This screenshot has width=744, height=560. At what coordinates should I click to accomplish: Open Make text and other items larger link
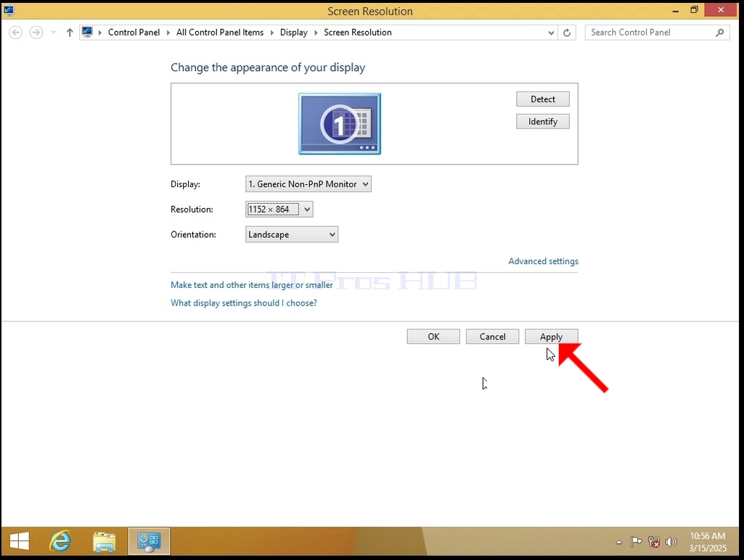tap(252, 285)
